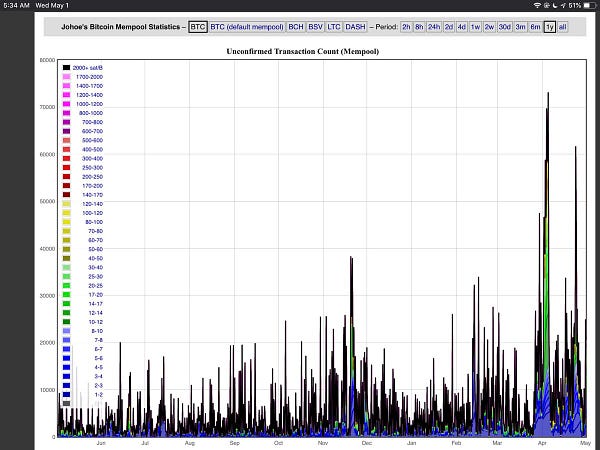
Task: Toggle the 600-700 legend label
Action: click(x=92, y=131)
